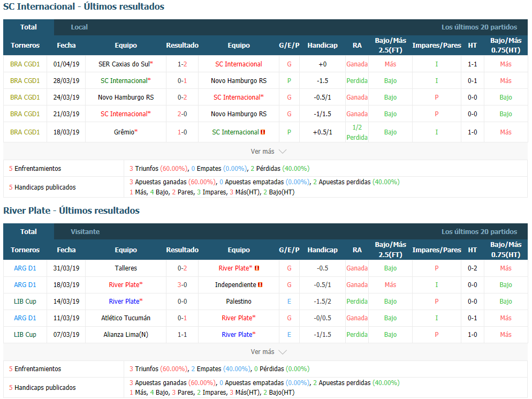Open 'Los últimos 20 partidos' in SC Internacional table
Viewport: 532px width, 399px height.
click(479, 27)
